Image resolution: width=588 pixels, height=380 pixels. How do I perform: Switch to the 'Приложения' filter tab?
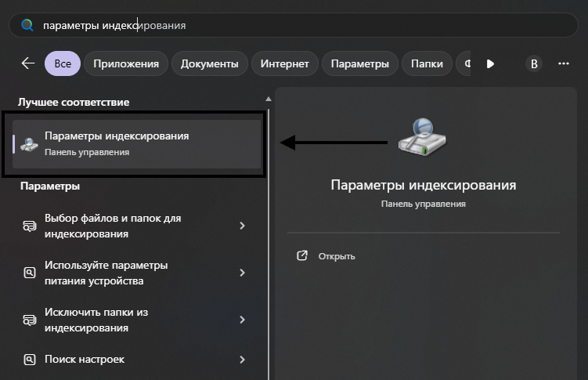coord(126,63)
